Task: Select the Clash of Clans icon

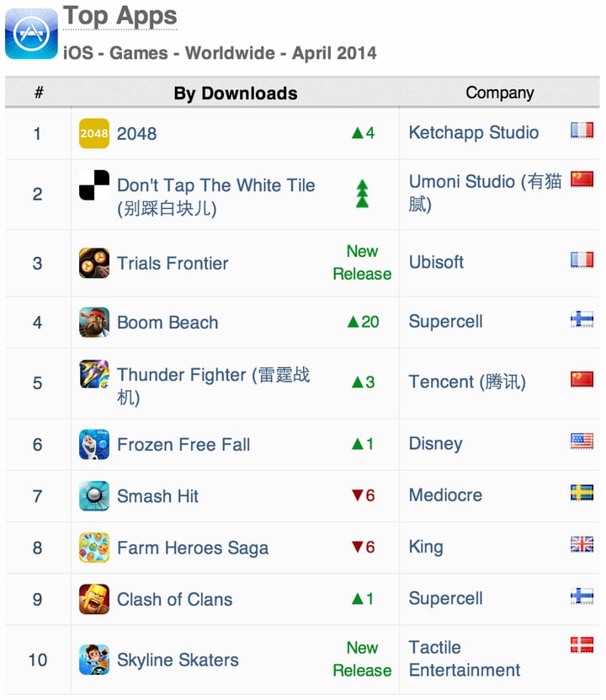Action: click(x=94, y=599)
